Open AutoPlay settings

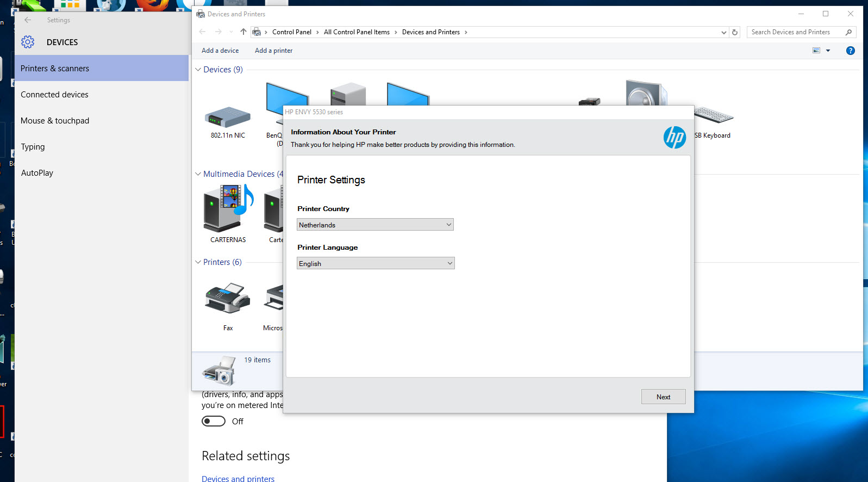click(x=102, y=172)
